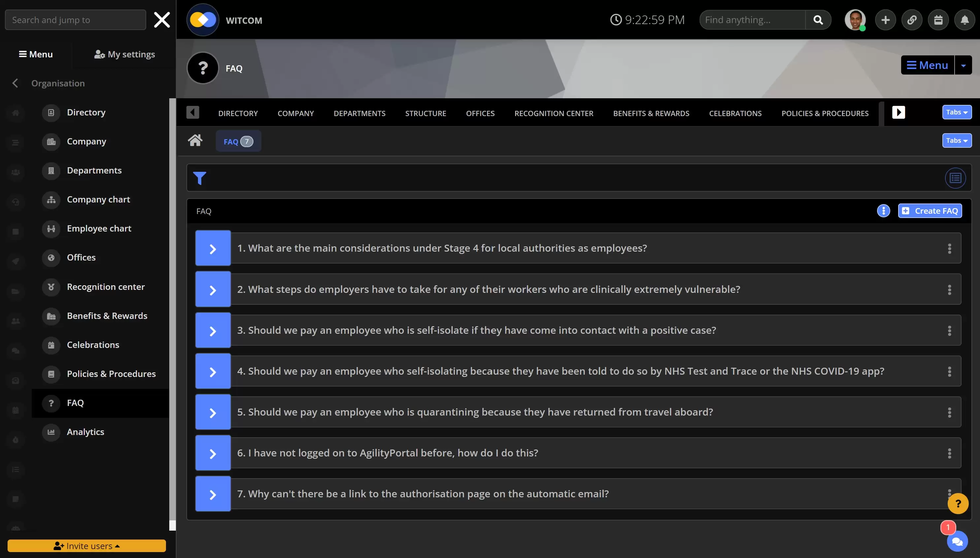
Task: Open the chat bubble with red badge
Action: coord(957,541)
